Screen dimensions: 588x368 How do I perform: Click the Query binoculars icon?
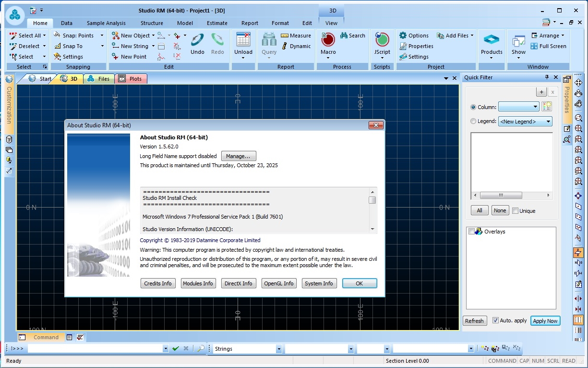[269, 39]
